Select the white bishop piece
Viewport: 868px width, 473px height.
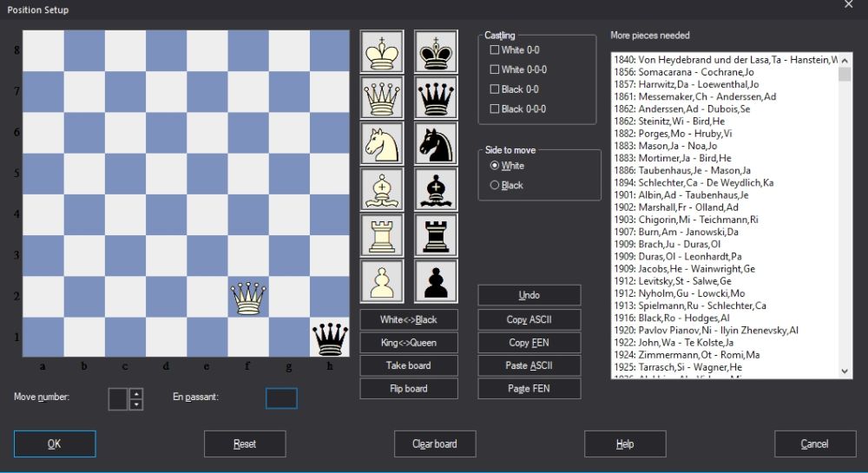pyautogui.click(x=382, y=189)
